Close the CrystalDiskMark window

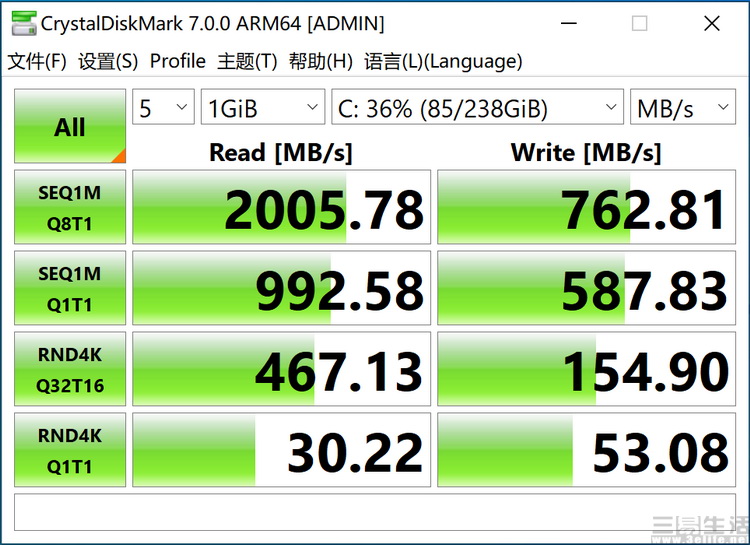point(712,23)
